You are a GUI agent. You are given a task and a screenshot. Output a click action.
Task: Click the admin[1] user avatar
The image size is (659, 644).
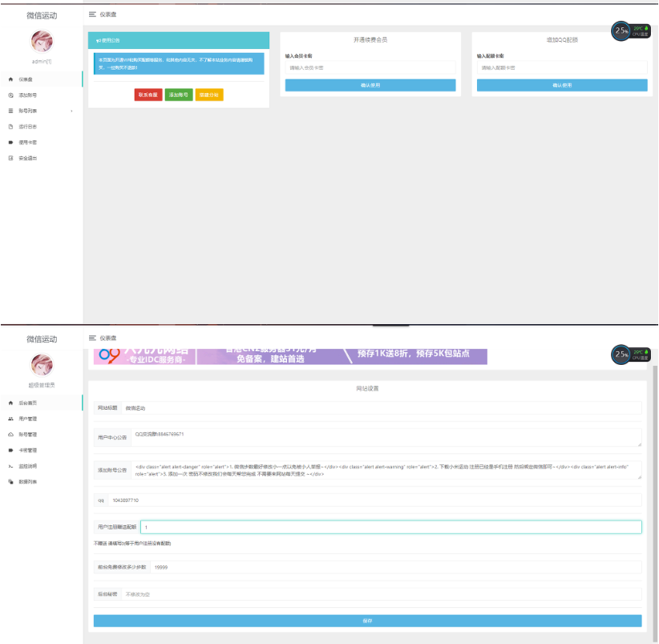point(42,41)
